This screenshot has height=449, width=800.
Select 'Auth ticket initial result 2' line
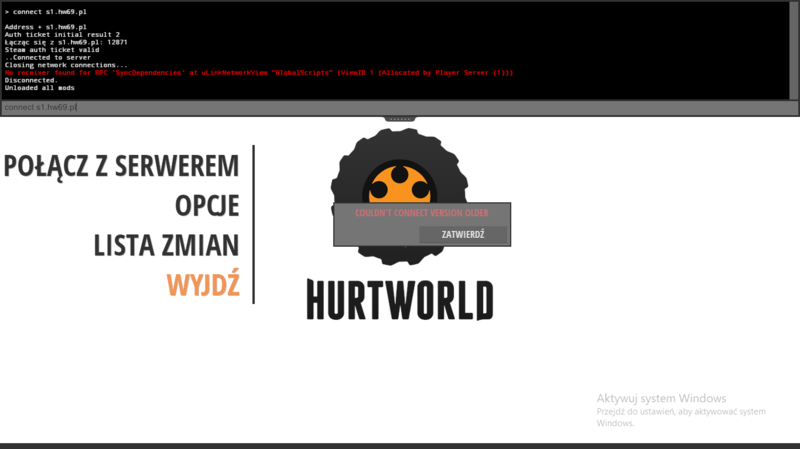point(62,34)
